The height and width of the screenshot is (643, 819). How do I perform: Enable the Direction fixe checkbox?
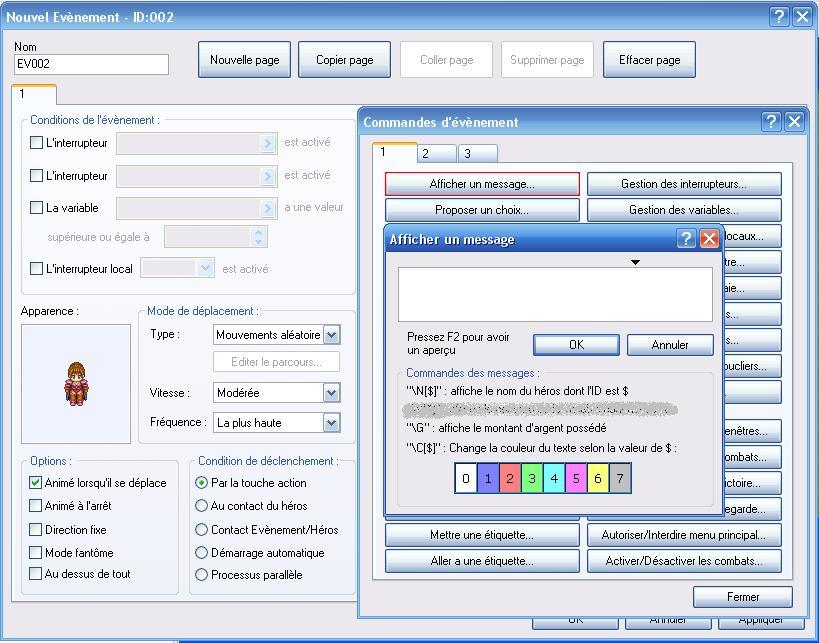tap(37, 530)
